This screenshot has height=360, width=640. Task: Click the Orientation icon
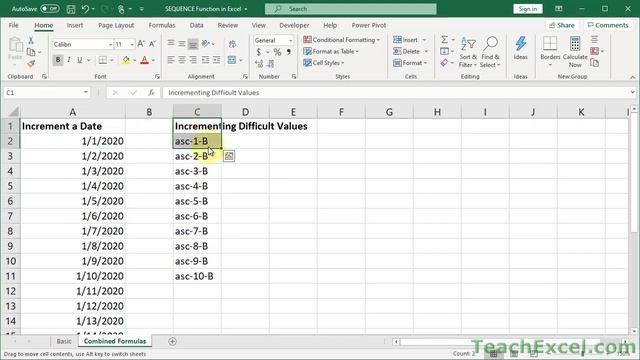click(x=206, y=43)
